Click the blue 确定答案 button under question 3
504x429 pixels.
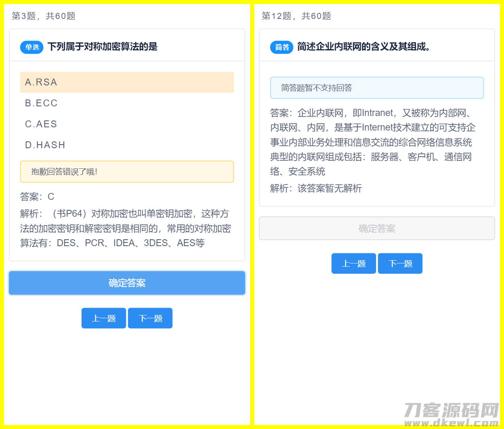(x=127, y=283)
